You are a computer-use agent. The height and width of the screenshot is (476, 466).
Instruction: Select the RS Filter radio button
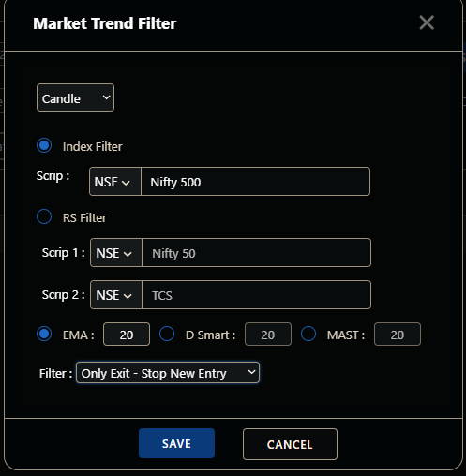click(44, 216)
